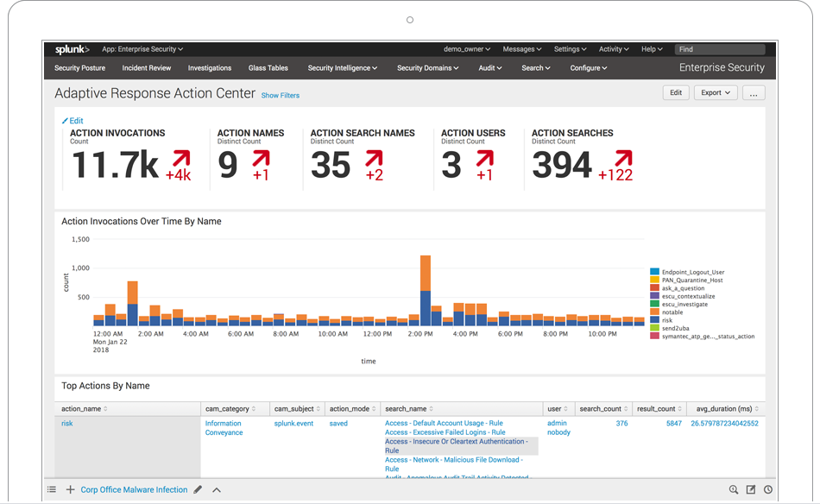This screenshot has height=504, width=820.
Task: Click the Splunk logo
Action: coord(73,49)
